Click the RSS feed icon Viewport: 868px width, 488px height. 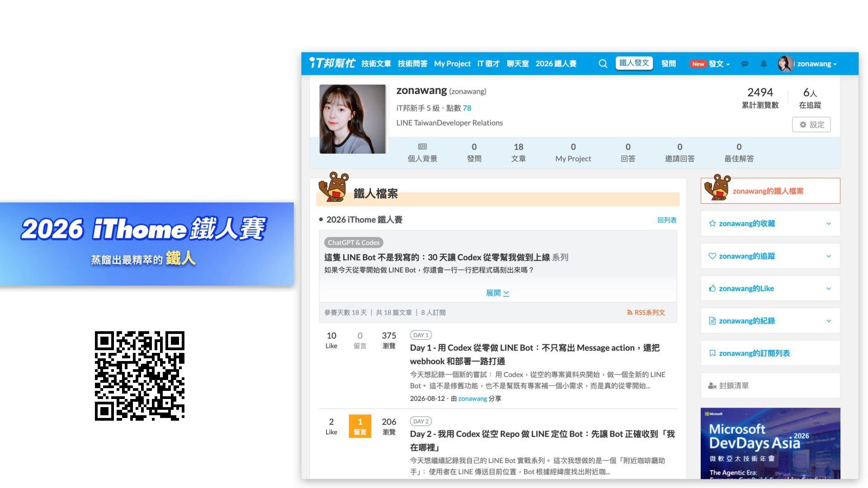(x=629, y=313)
